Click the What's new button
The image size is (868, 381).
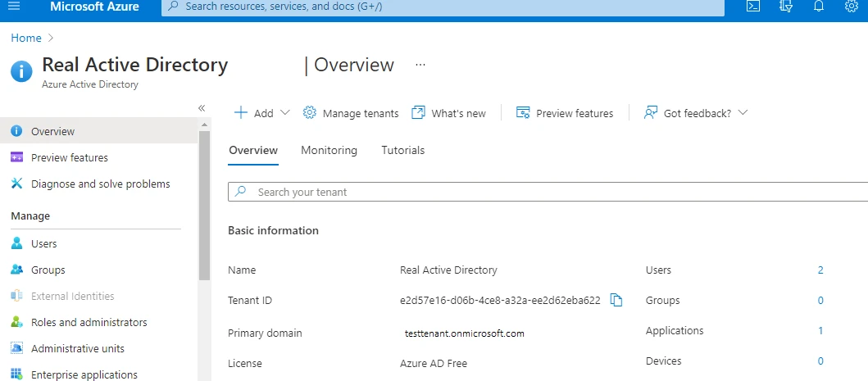(448, 113)
